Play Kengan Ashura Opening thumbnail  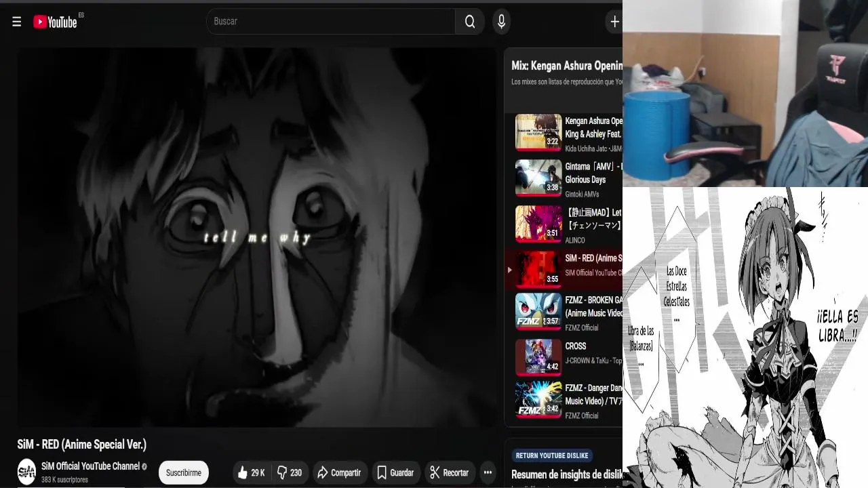tap(538, 131)
